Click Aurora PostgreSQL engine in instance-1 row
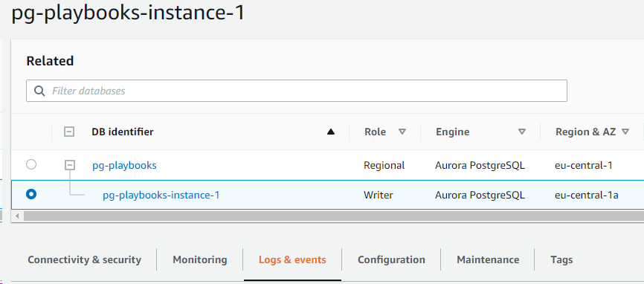The image size is (644, 284). point(480,195)
